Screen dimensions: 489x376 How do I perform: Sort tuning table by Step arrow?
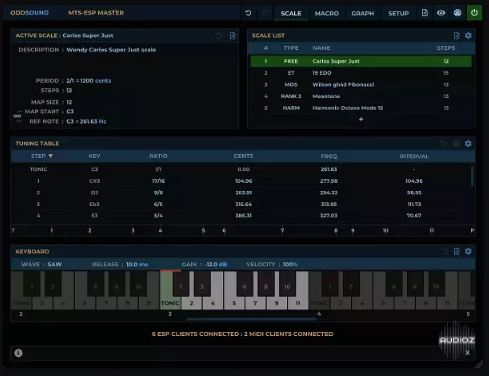50,156
